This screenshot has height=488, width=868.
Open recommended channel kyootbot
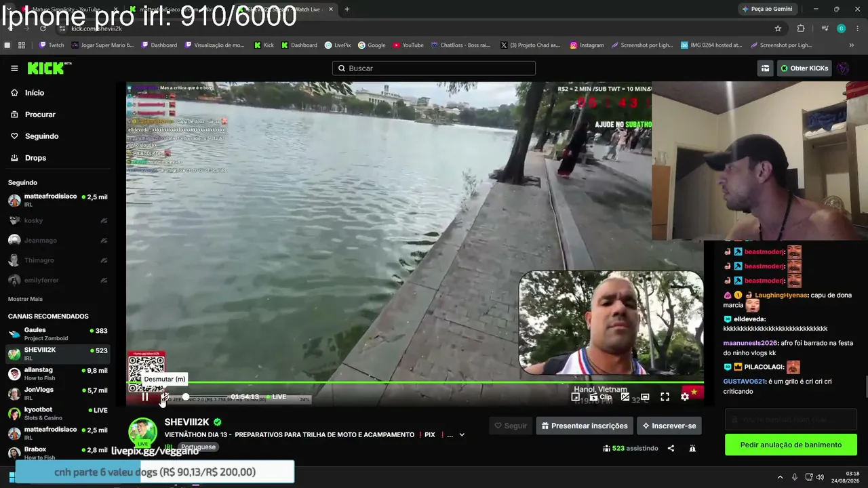coord(58,413)
